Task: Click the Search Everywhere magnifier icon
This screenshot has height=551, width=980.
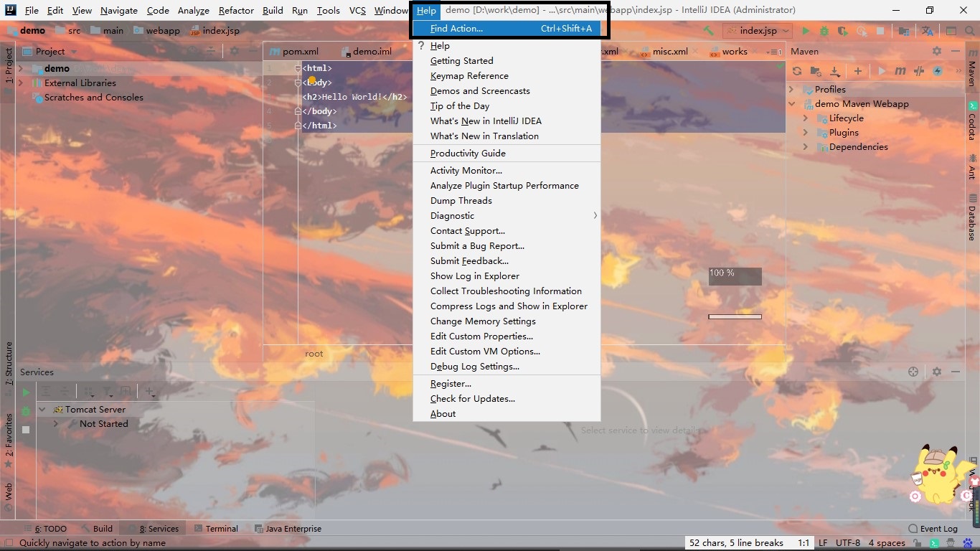Action: [969, 31]
